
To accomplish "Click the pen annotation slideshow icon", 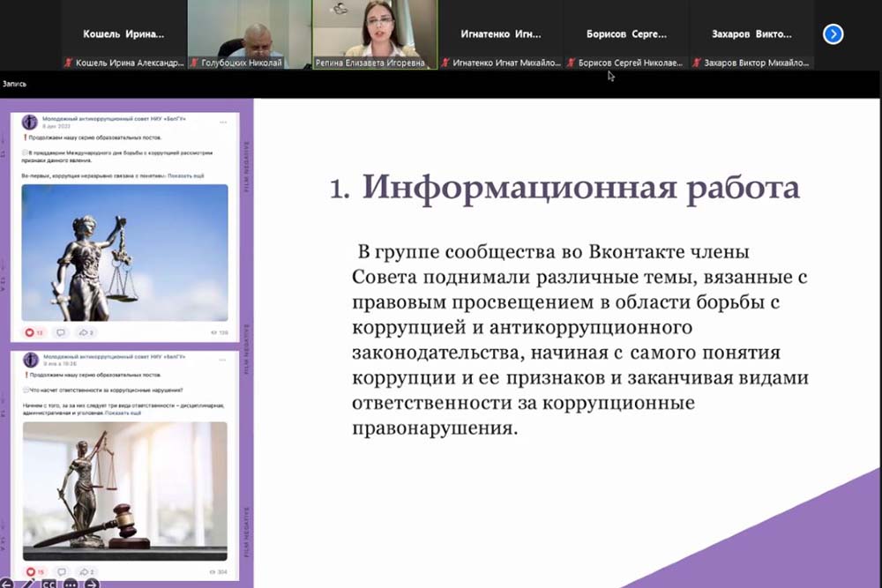I will 28,584.
